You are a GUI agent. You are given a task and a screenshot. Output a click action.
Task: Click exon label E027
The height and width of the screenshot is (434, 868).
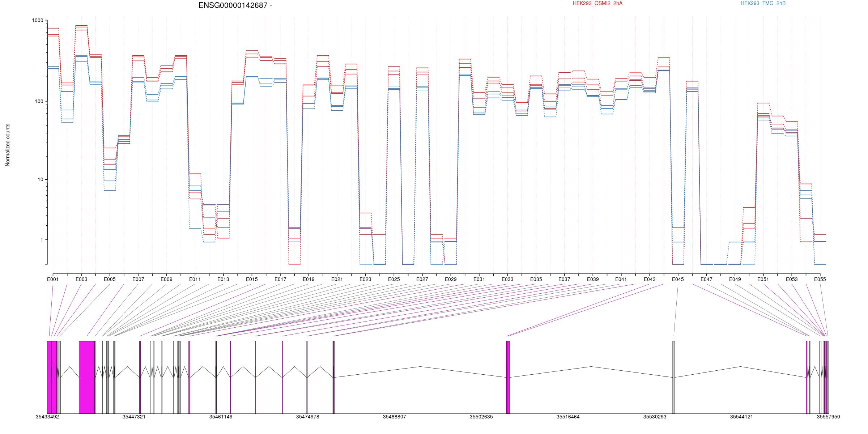tap(422, 279)
